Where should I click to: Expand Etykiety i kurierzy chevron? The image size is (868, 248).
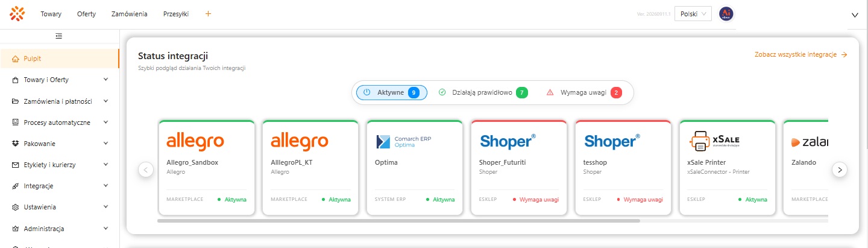click(105, 165)
